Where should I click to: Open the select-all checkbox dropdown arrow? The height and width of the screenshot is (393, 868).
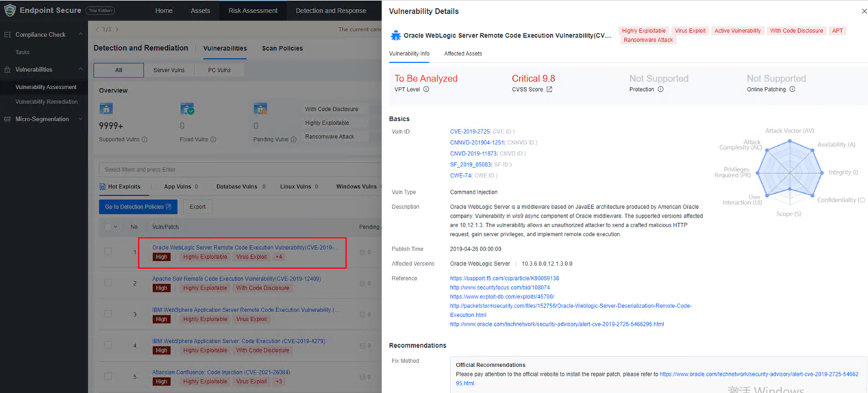click(116, 227)
